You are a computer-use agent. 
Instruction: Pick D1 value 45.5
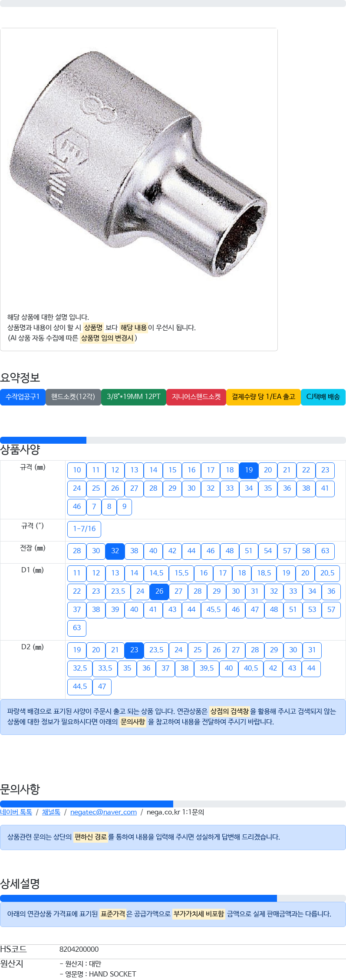pyautogui.click(x=214, y=610)
